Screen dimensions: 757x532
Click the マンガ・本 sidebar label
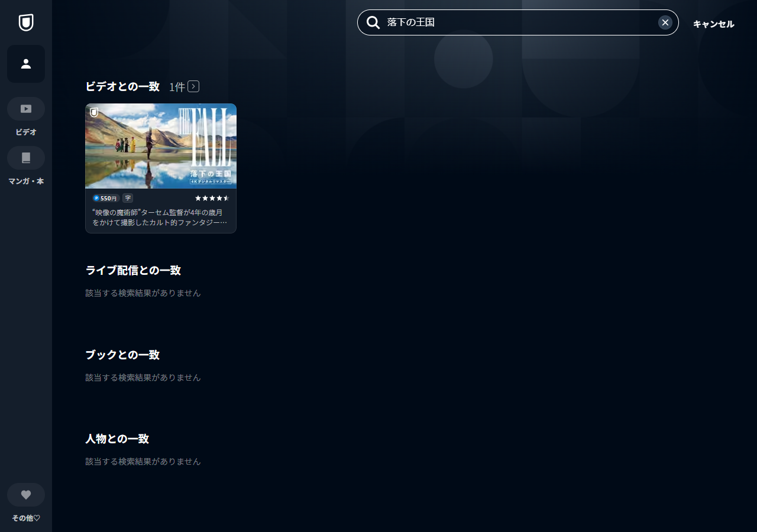[26, 181]
